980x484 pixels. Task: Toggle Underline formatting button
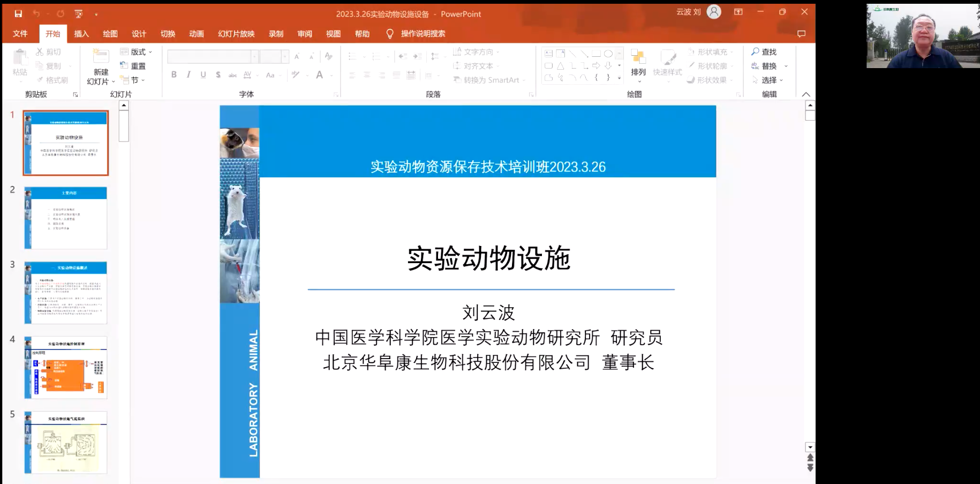click(203, 75)
